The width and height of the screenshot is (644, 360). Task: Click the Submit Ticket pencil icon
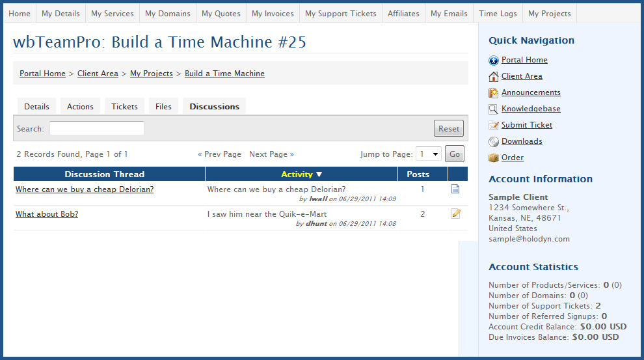493,126
